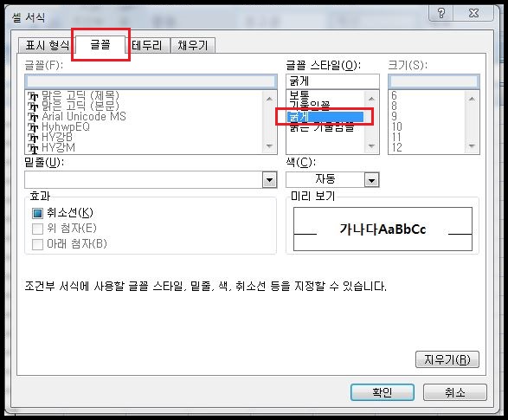Click the TrueType icon beside HY강M
This screenshot has height=420, width=508.
tap(33, 148)
